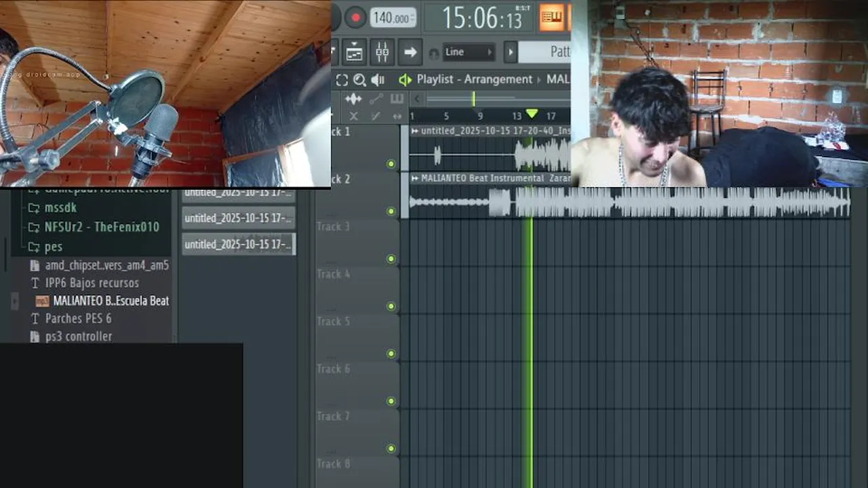
Task: Click the green playhead marker on ruler
Action: point(532,115)
